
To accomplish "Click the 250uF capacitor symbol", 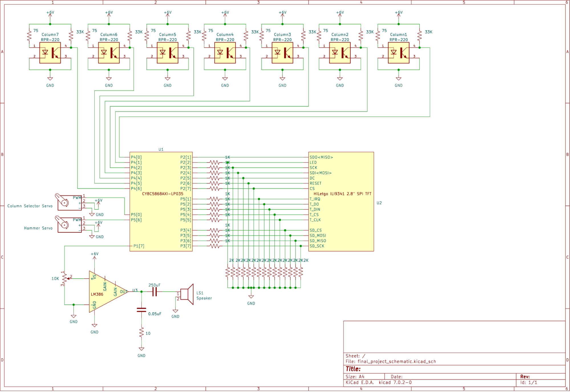I will [155, 292].
